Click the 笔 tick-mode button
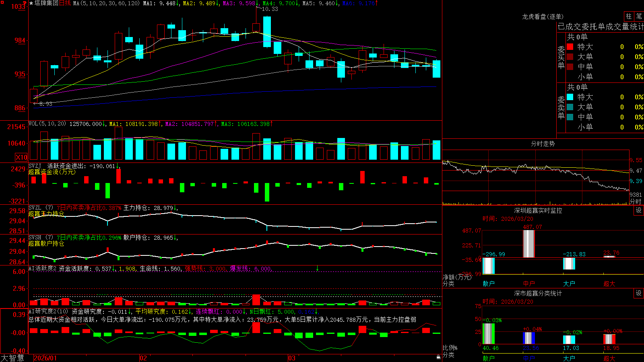644x362 pixels. click(639, 16)
